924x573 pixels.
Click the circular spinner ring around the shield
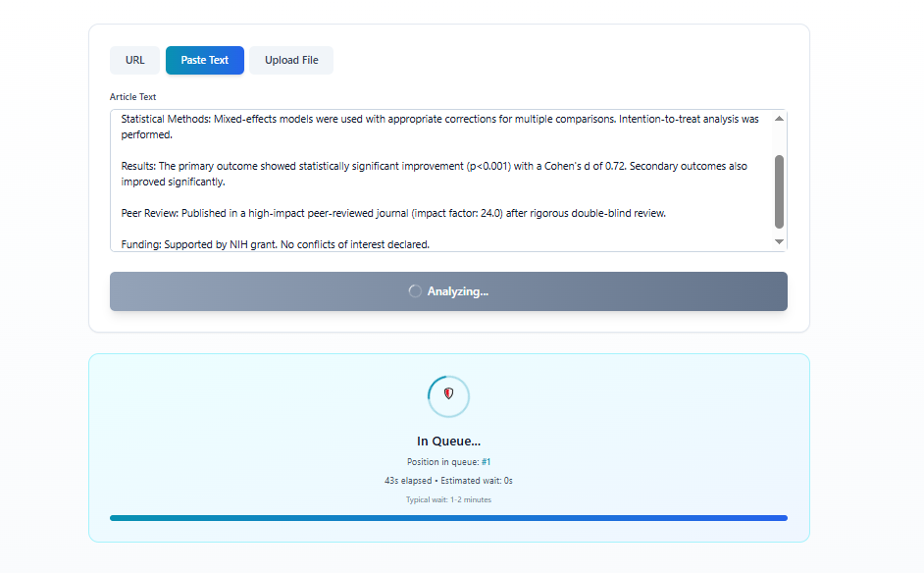click(448, 377)
